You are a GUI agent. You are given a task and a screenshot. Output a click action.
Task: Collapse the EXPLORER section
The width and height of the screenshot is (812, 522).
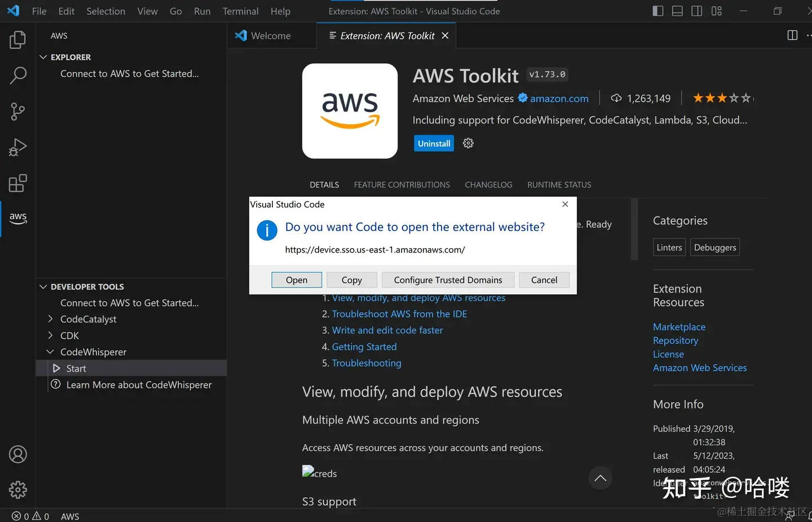click(x=43, y=57)
